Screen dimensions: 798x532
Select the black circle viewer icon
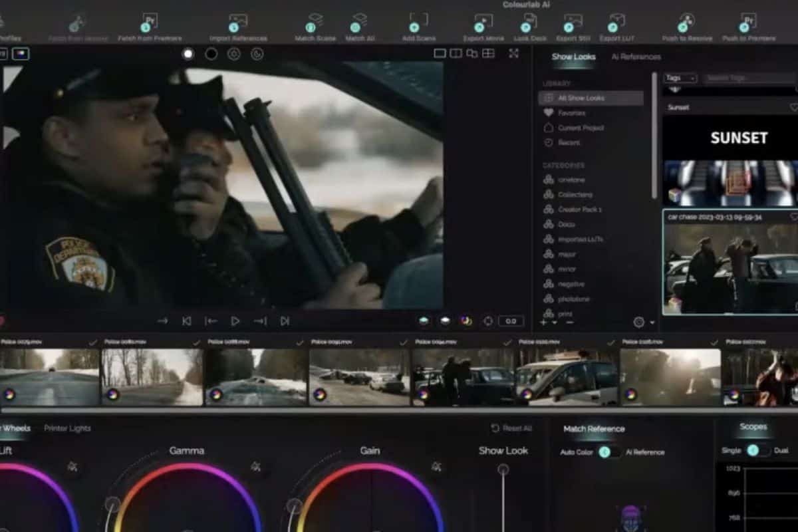pos(211,54)
